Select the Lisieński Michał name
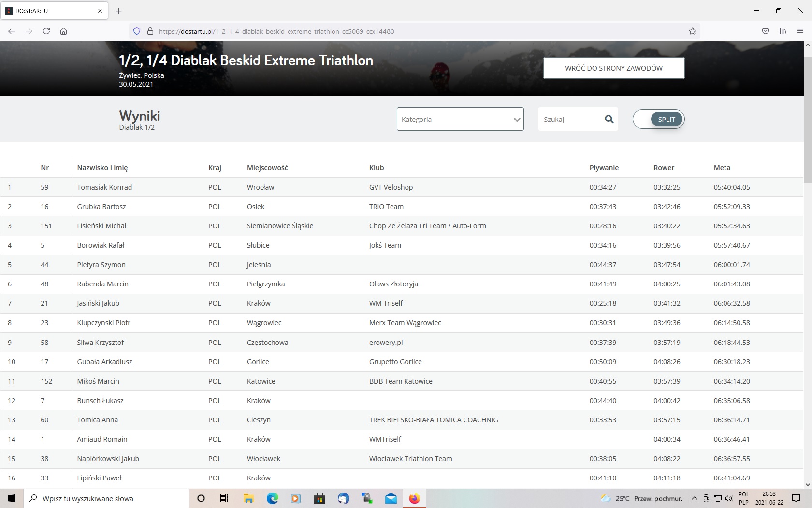The width and height of the screenshot is (812, 508). [101, 226]
